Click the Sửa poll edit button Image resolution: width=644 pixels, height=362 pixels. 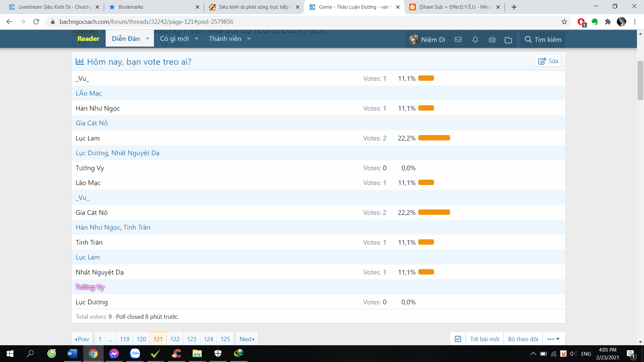click(548, 61)
